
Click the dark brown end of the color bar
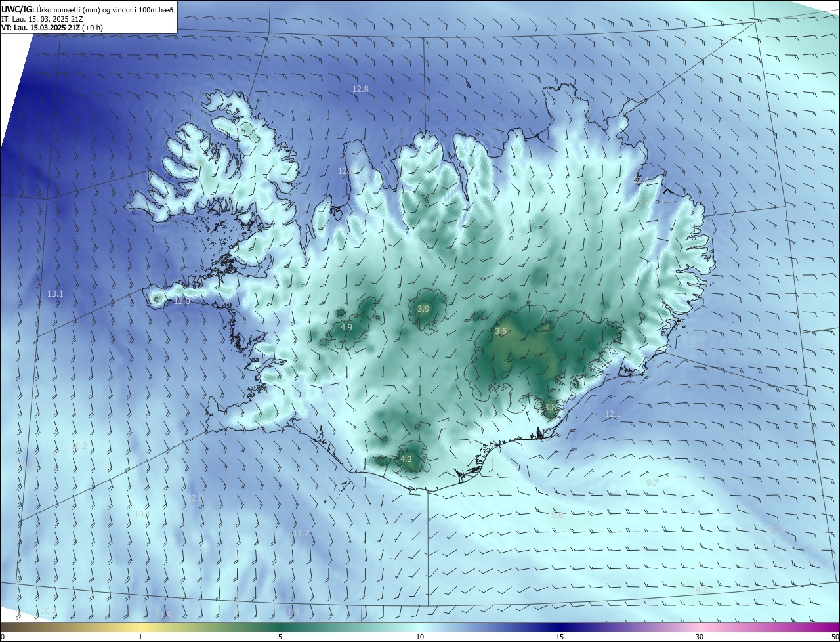[x=5, y=627]
